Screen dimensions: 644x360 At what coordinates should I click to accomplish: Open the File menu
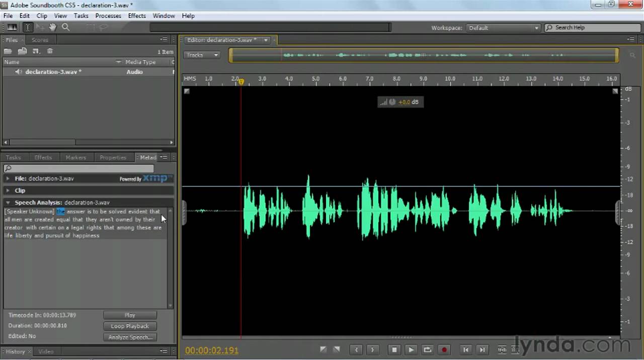tap(8, 16)
